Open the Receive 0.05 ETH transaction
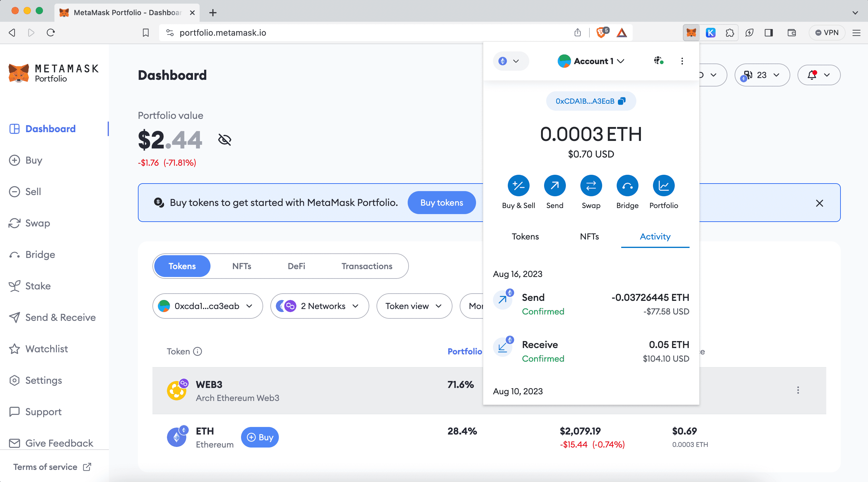The image size is (868, 482). coord(591,351)
